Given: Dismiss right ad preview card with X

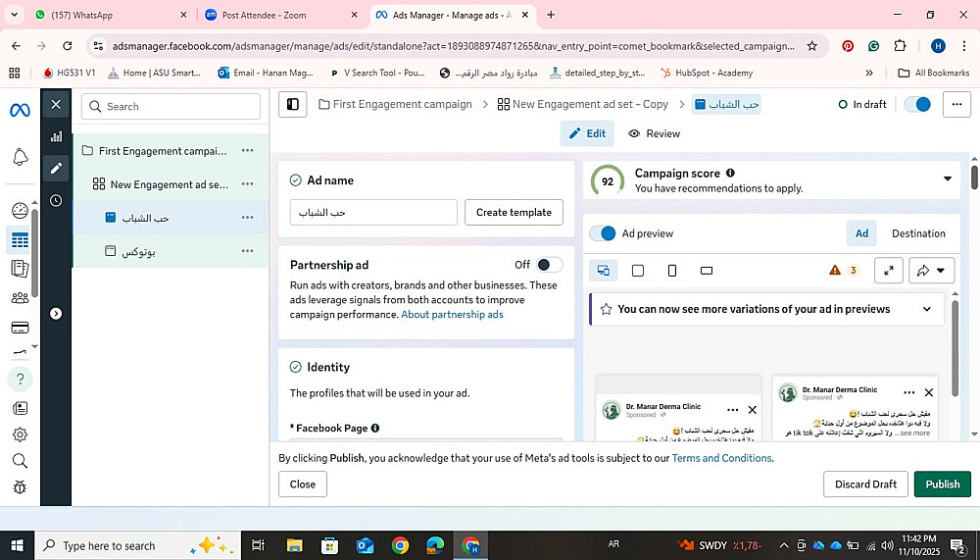Looking at the screenshot, I should (x=929, y=392).
